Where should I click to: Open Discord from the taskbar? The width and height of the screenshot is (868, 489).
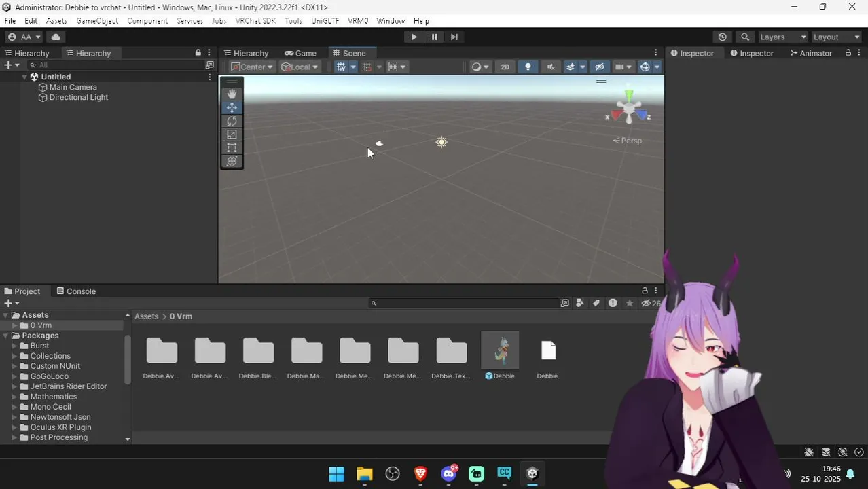pyautogui.click(x=449, y=473)
